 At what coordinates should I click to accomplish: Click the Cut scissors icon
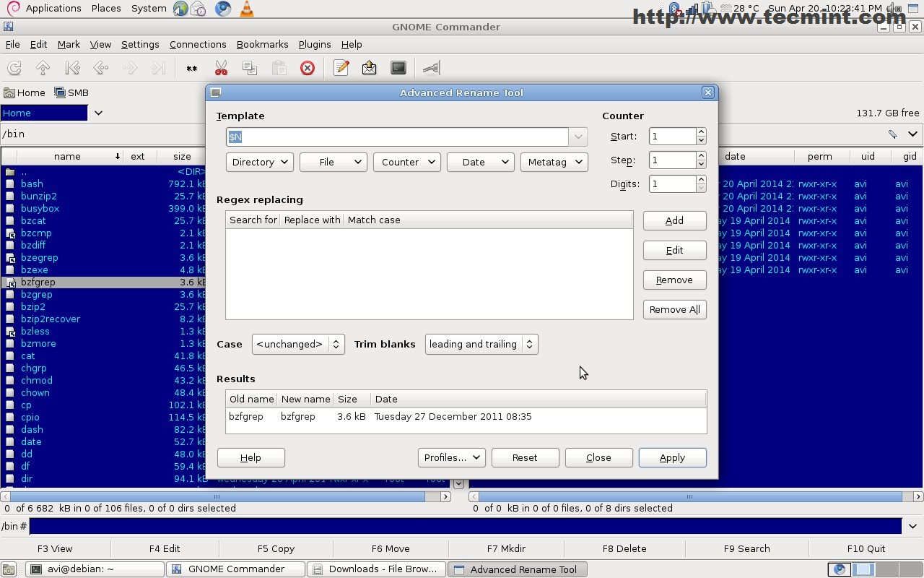point(221,68)
